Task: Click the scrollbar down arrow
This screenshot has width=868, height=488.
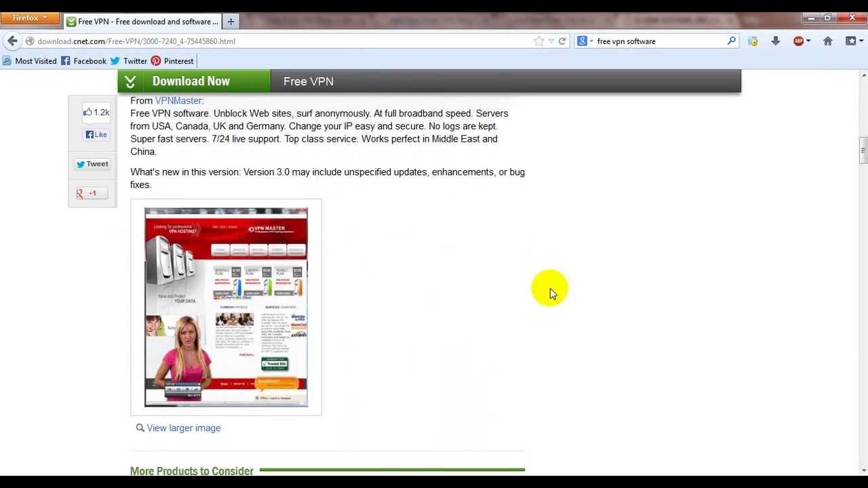Action: (863, 470)
